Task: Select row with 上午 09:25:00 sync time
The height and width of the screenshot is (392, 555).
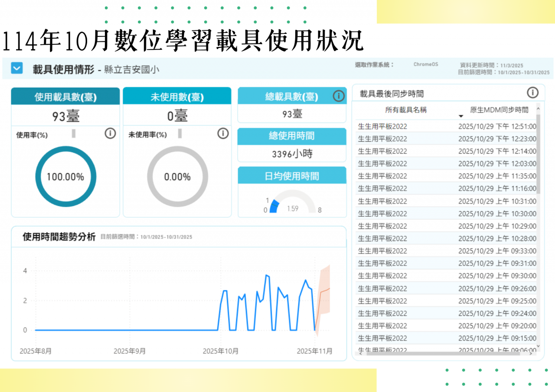Action: 446,301
